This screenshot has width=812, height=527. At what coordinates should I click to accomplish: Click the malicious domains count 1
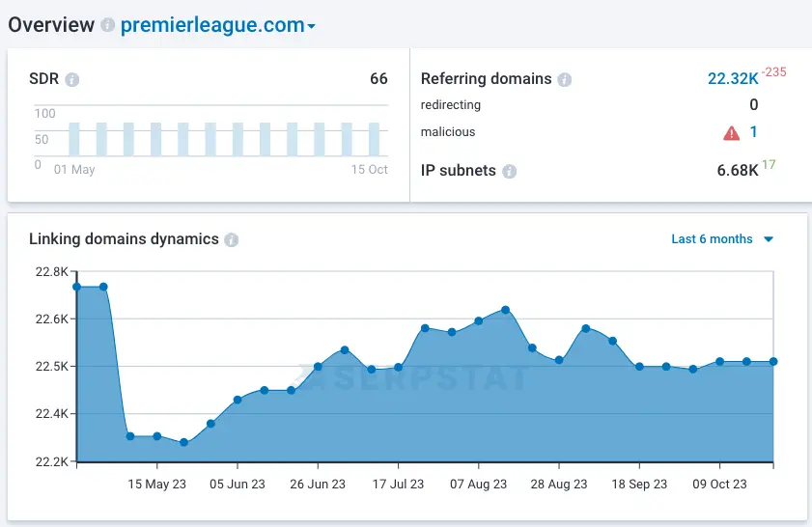(753, 132)
